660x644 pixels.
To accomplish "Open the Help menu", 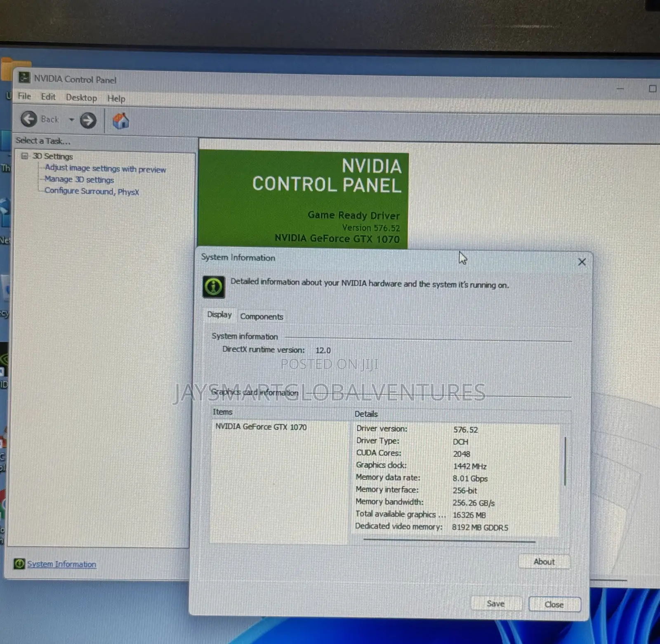I will [116, 99].
